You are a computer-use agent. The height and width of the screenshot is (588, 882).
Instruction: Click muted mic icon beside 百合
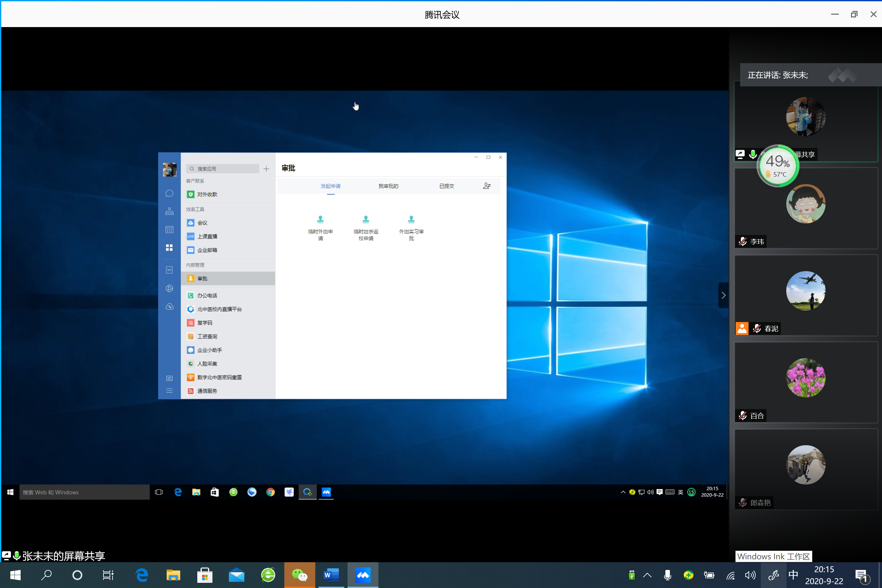click(742, 416)
